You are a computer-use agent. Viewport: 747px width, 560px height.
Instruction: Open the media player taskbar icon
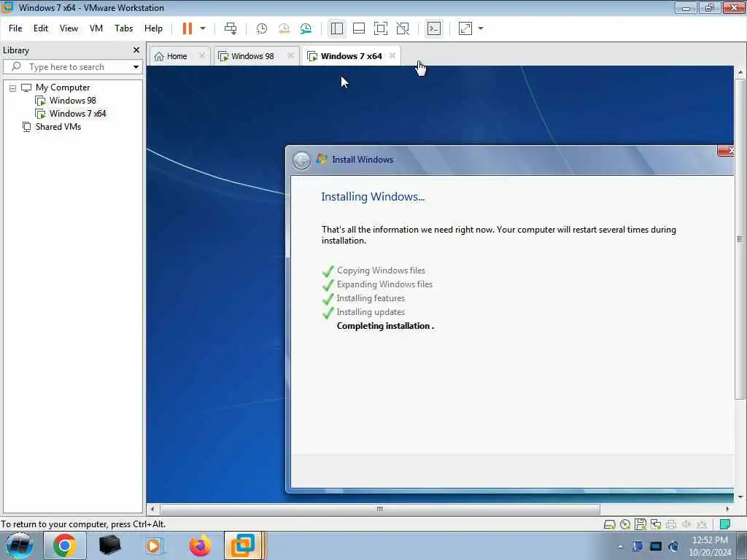154,545
